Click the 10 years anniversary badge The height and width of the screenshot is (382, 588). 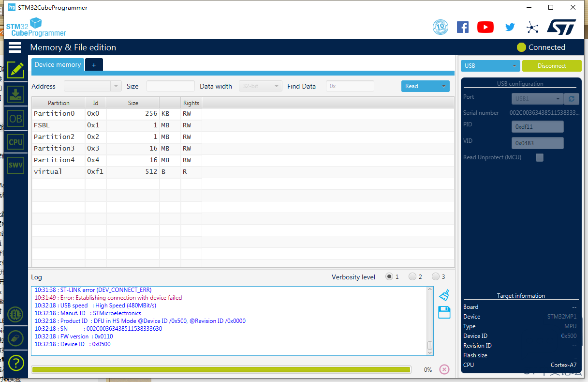pos(441,27)
